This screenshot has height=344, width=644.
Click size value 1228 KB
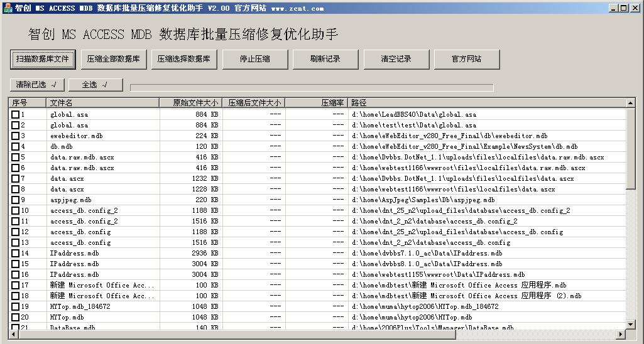click(x=205, y=189)
